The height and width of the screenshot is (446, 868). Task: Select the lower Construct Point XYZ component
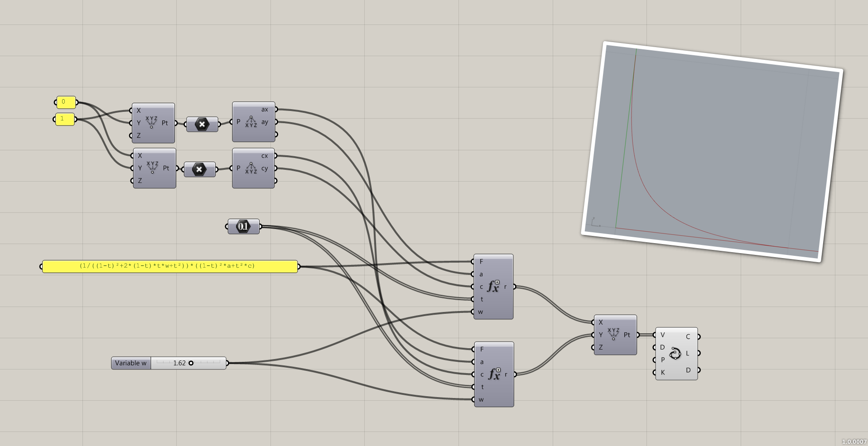[154, 168]
